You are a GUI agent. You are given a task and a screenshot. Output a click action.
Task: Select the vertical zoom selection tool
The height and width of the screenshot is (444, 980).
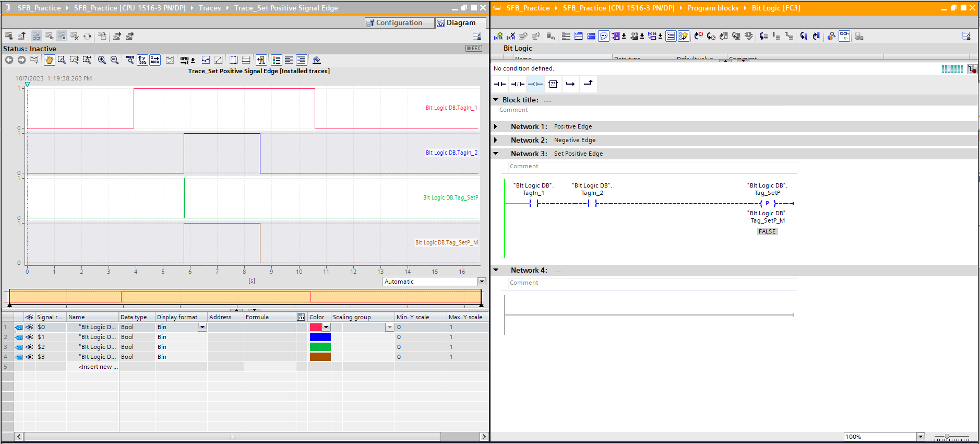(x=75, y=60)
